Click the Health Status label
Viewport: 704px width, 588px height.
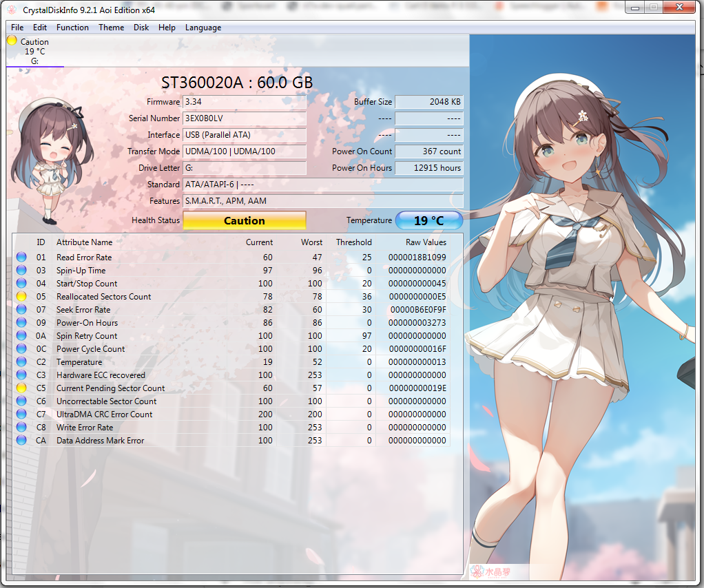[156, 220]
